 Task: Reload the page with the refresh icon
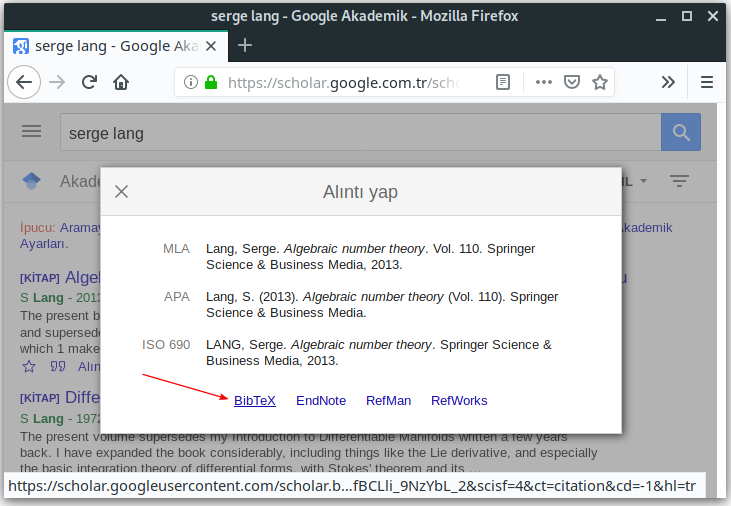click(x=89, y=83)
